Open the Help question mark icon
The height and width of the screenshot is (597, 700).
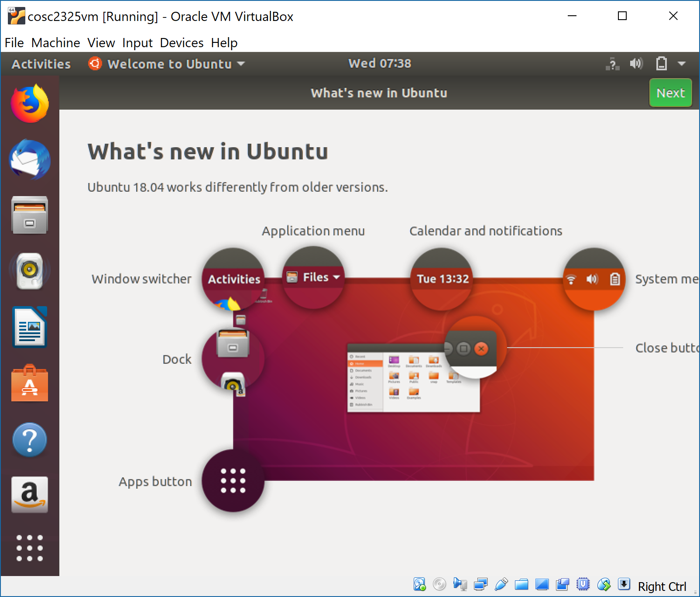(x=30, y=440)
